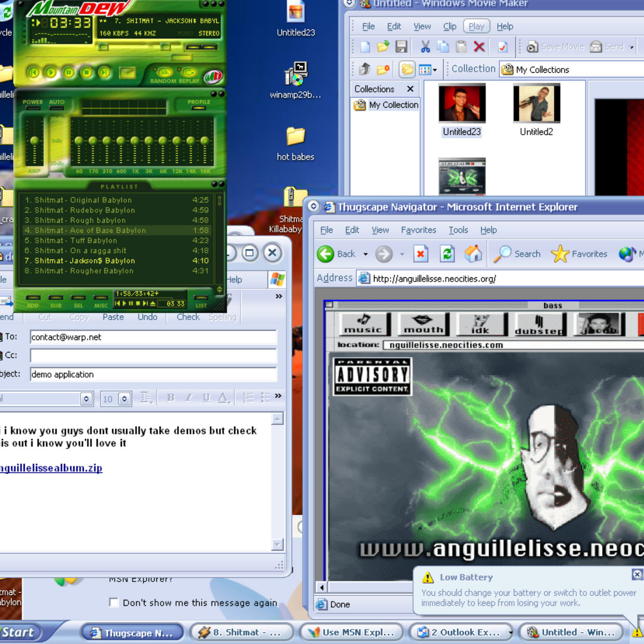Toggle Underline formatting in the email composer
The width and height of the screenshot is (644, 644).
click(206, 398)
